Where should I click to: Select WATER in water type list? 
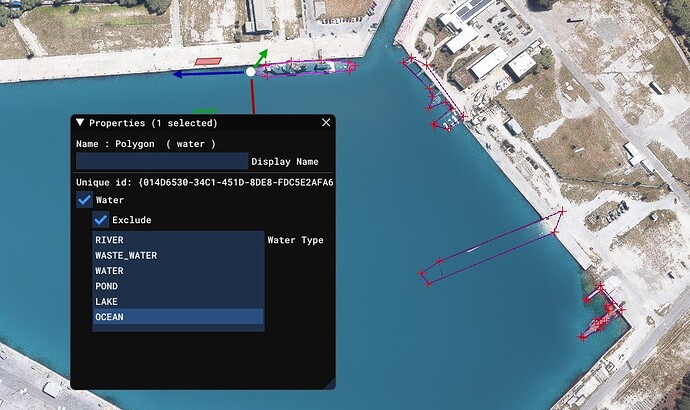pos(178,271)
